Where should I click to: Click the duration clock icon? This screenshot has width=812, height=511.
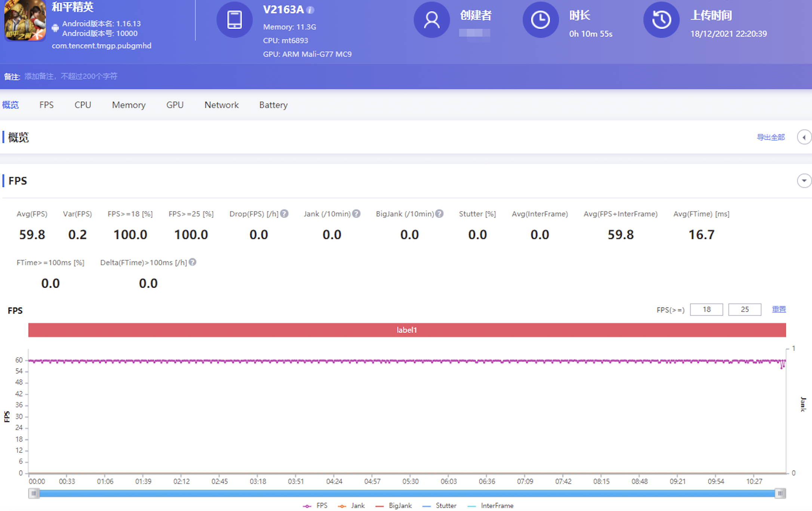pos(541,20)
